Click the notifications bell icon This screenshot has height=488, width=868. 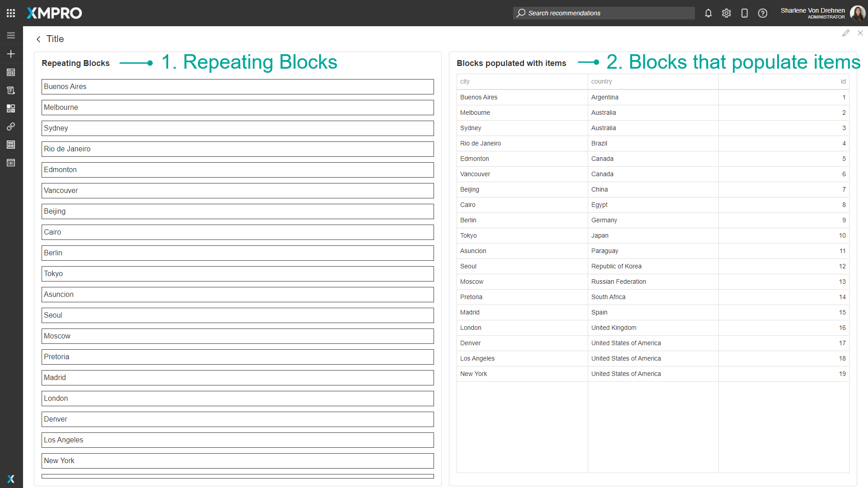point(708,13)
